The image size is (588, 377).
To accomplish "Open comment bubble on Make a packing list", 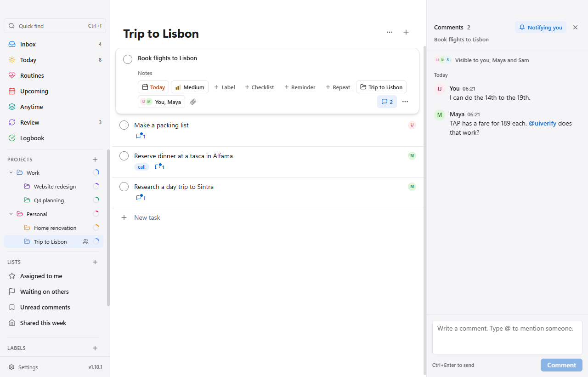I will point(141,136).
